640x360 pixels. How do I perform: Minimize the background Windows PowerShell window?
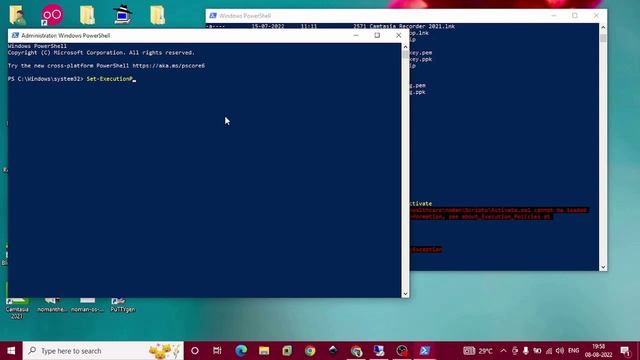(x=553, y=16)
